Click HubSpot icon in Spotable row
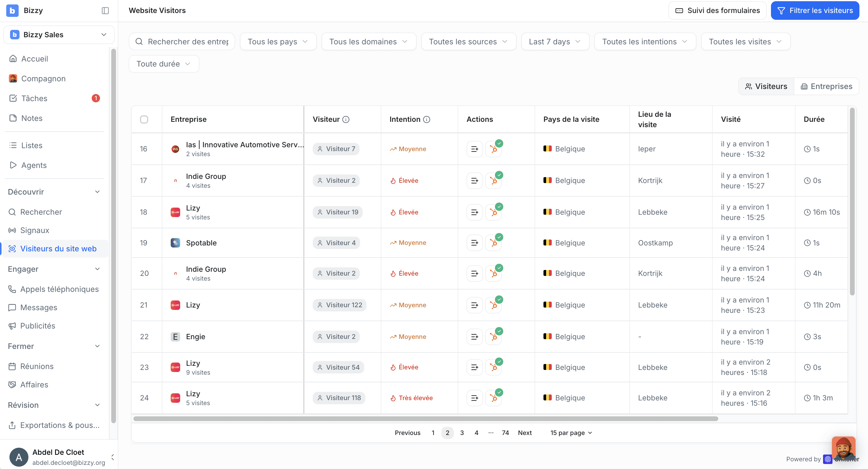This screenshot has width=868, height=469. coord(494,243)
